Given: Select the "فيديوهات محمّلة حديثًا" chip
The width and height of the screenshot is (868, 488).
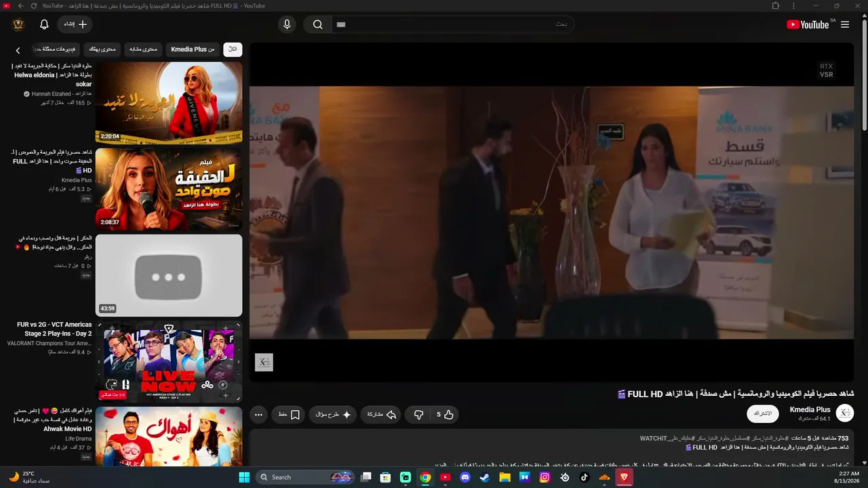Looking at the screenshot, I should (x=57, y=49).
